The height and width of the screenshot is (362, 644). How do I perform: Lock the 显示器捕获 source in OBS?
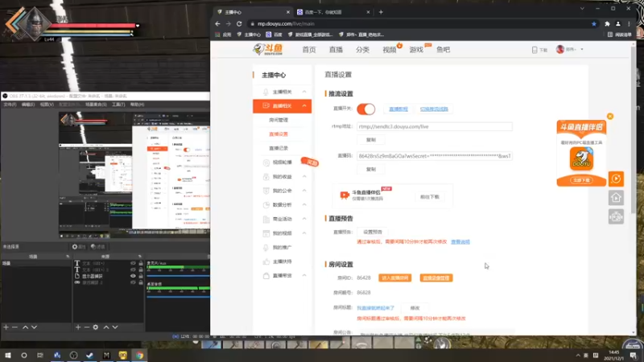(x=141, y=276)
